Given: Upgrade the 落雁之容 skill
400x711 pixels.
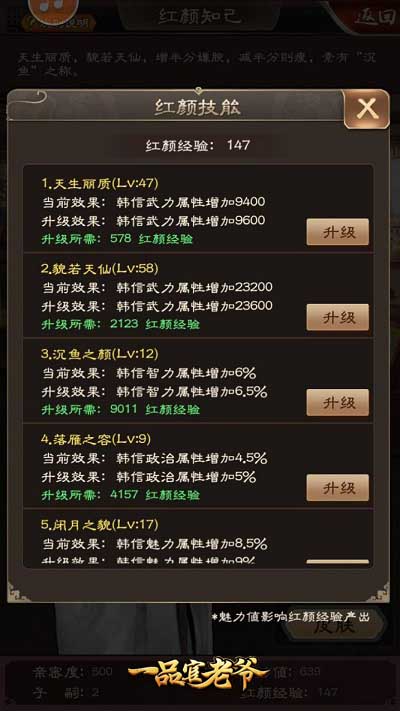Looking at the screenshot, I should [337, 488].
